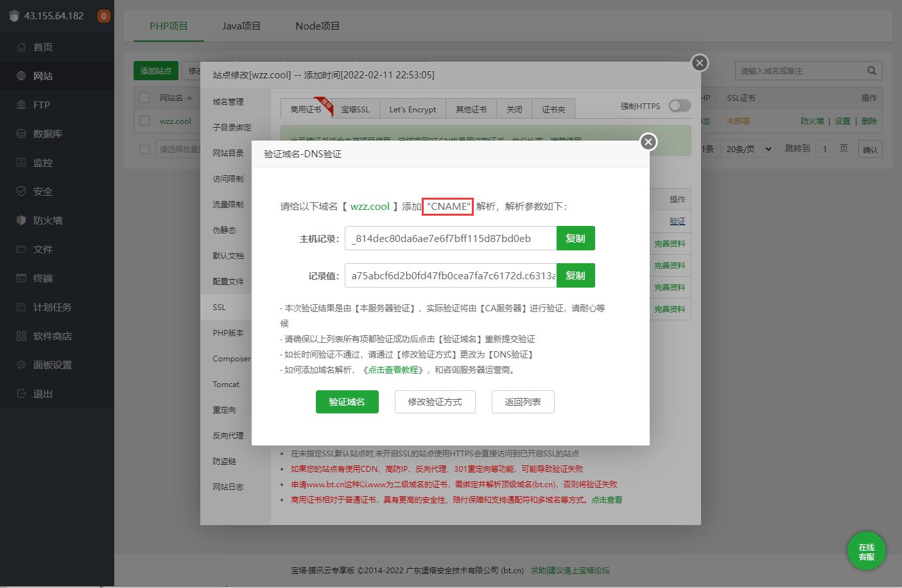The width and height of the screenshot is (902, 588).
Task: Open the wzz.cool site link in the list
Action: pos(175,121)
